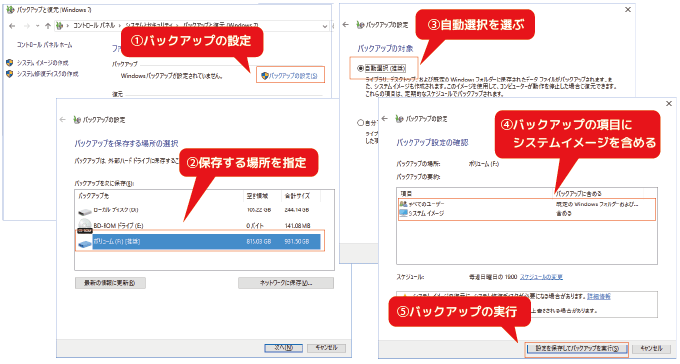Click volume F: drive icon
The width and height of the screenshot is (680, 364).
85,244
